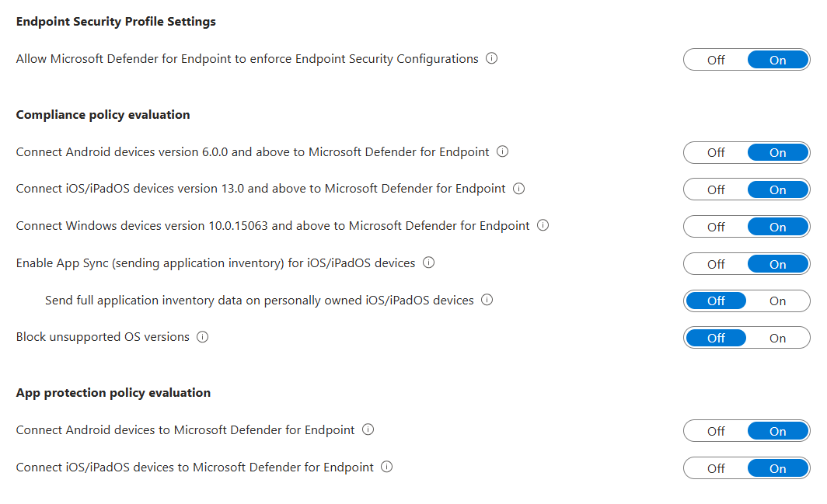Click info icon for Windows 10.0.15063 setting
This screenshot has height=504, width=827.
coord(543,225)
